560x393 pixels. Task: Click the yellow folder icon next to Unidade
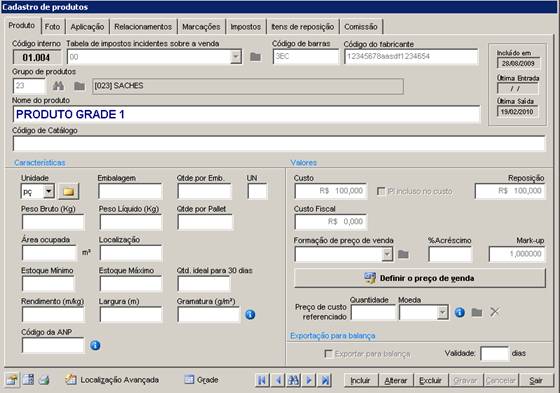coord(69,191)
